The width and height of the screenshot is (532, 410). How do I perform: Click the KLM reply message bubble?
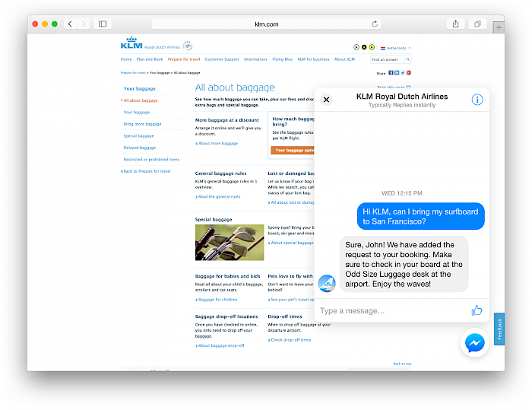(x=404, y=264)
